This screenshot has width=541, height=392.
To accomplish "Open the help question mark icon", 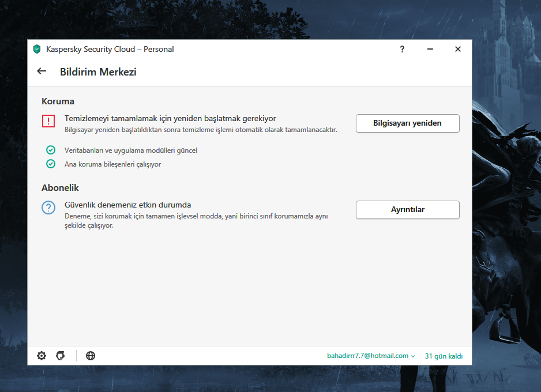I will click(x=402, y=50).
